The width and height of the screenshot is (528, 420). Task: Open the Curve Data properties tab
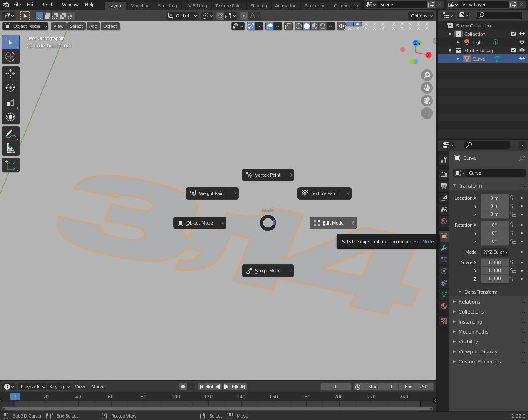pyautogui.click(x=444, y=294)
